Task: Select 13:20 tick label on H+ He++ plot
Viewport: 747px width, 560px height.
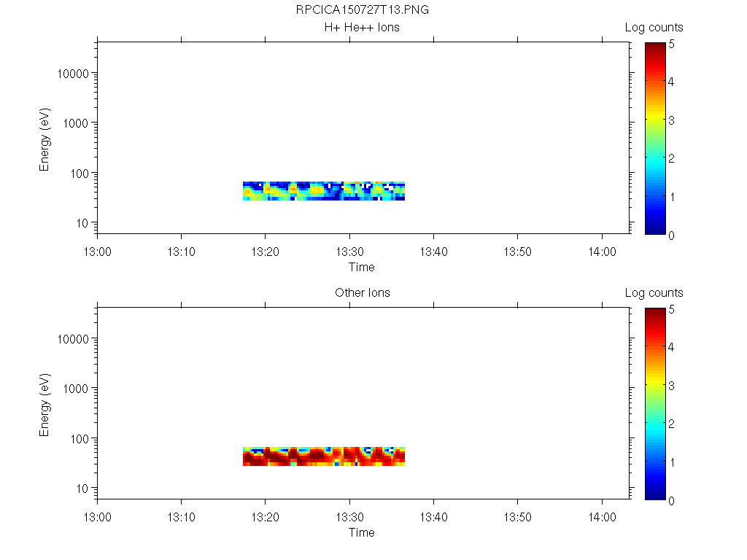Action: coord(266,252)
